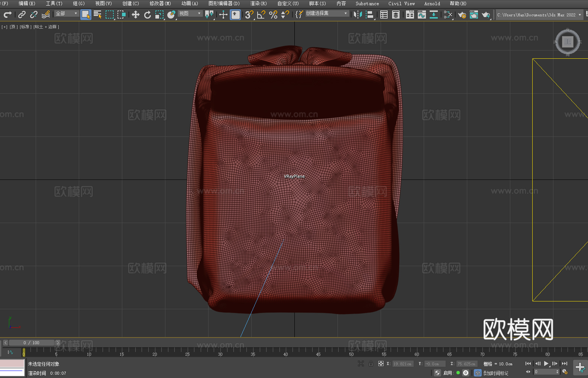Click the Z coordinate field
588x378 pixels.
pyautogui.click(x=466, y=364)
